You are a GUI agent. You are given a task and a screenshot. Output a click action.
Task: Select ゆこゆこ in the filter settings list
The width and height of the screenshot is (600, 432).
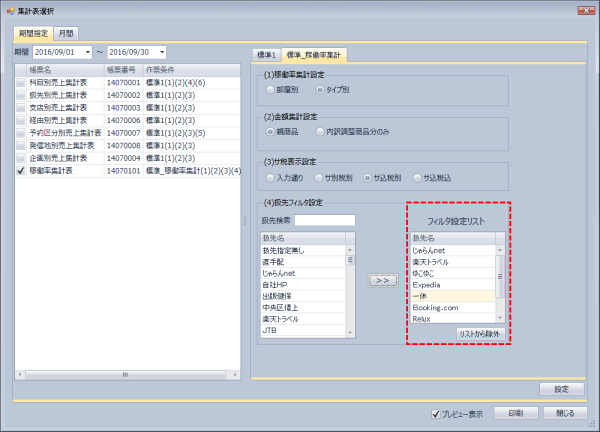tap(453, 273)
